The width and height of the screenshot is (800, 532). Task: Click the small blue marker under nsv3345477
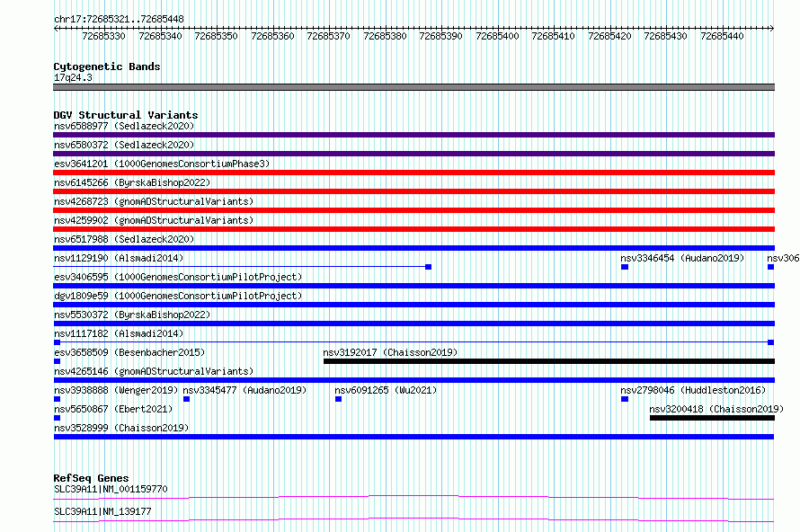coord(187,399)
